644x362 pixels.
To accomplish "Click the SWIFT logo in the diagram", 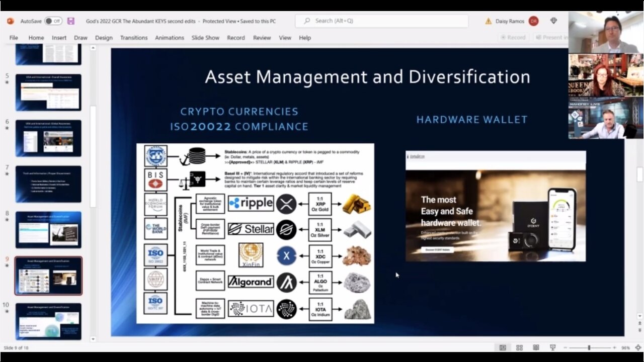I will [155, 280].
